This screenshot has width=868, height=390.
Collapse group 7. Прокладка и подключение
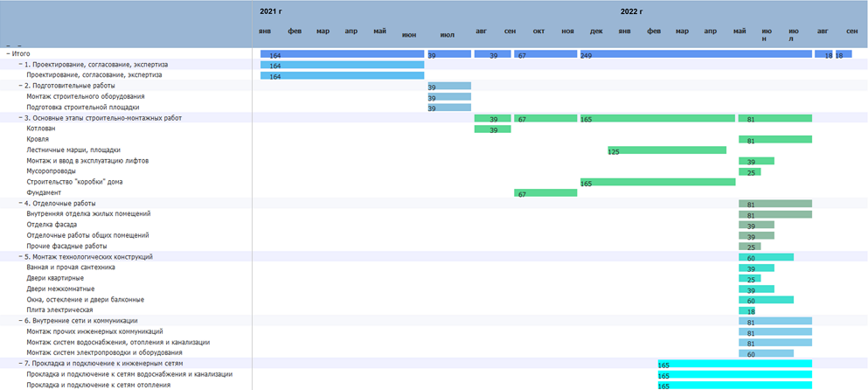[20, 364]
